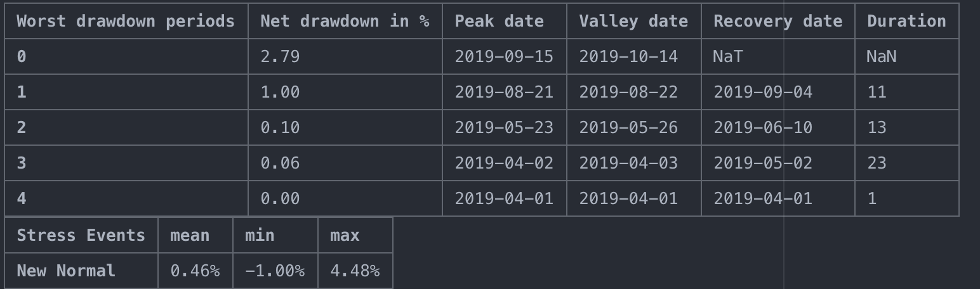Select the NaN duration cell
The height and width of the screenshot is (289, 980).
906,56
